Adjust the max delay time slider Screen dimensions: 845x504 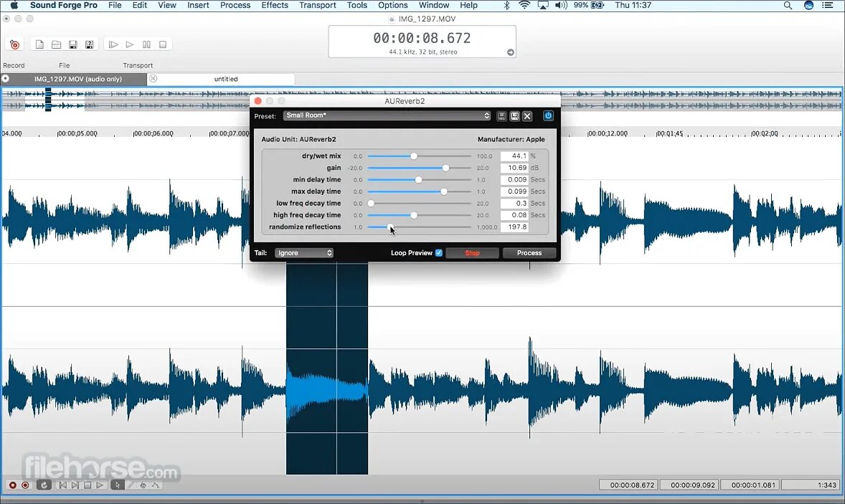tap(443, 191)
